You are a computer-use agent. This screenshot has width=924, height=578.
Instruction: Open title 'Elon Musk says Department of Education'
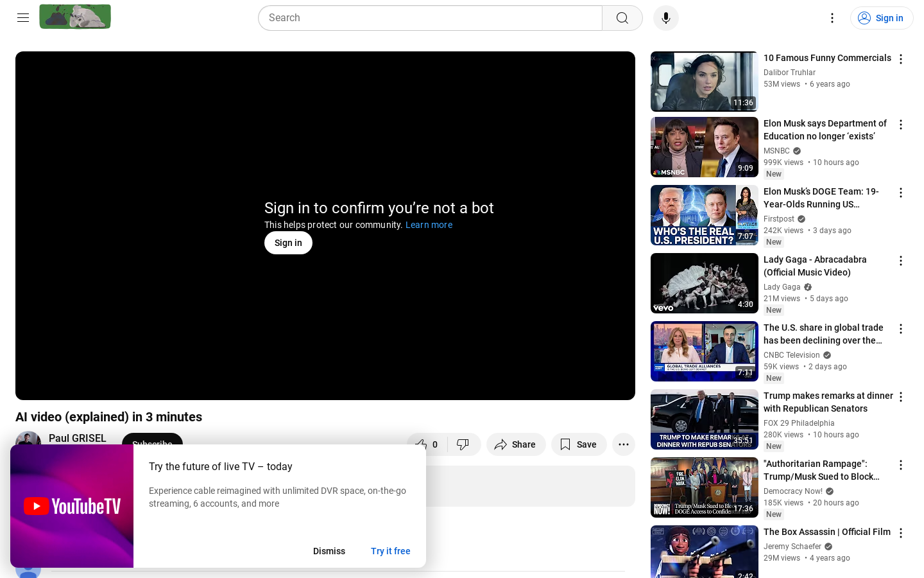click(825, 130)
